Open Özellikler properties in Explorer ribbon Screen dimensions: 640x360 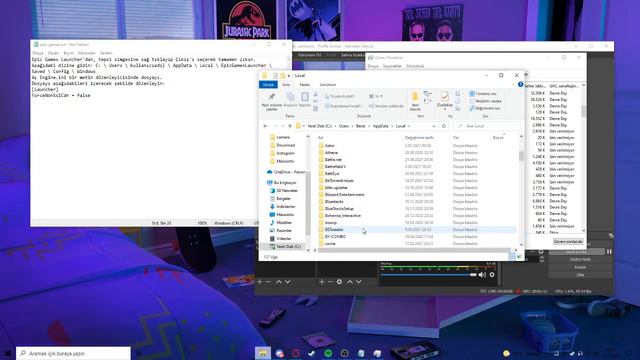(444, 100)
